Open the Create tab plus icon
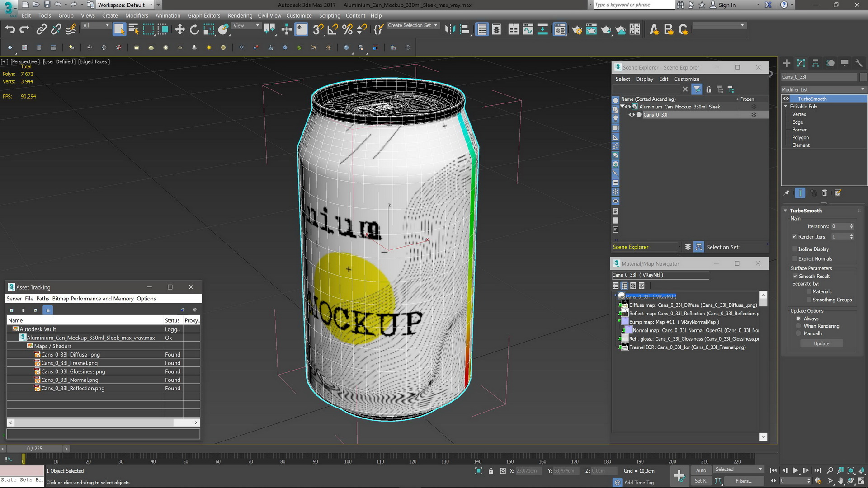Screen dimensions: 868x488 (787, 63)
